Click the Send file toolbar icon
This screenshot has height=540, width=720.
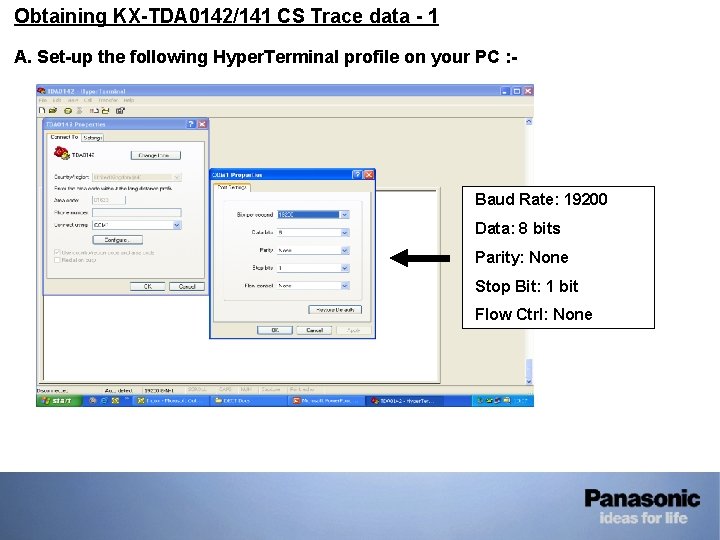pyautogui.click(x=94, y=111)
